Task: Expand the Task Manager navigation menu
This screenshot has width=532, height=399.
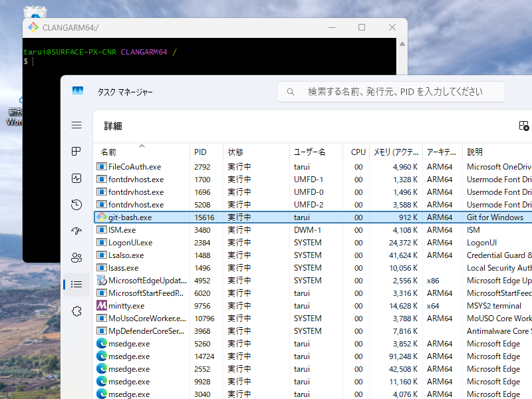Action: 76,125
